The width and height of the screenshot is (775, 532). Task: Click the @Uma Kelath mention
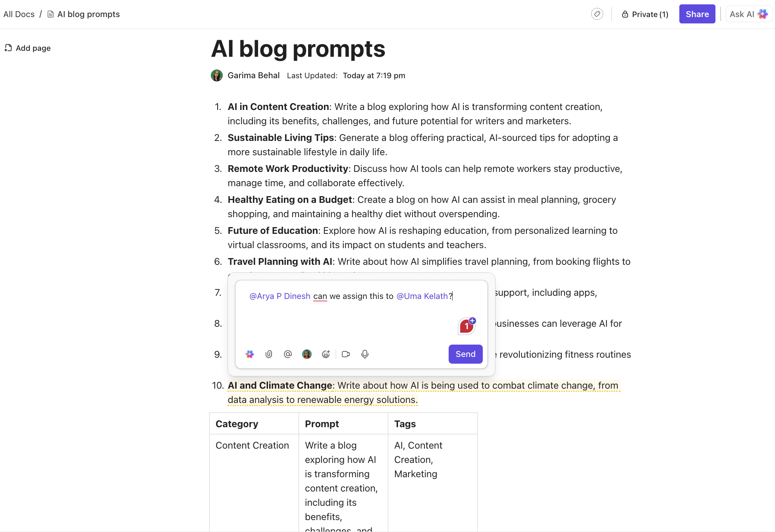click(422, 296)
